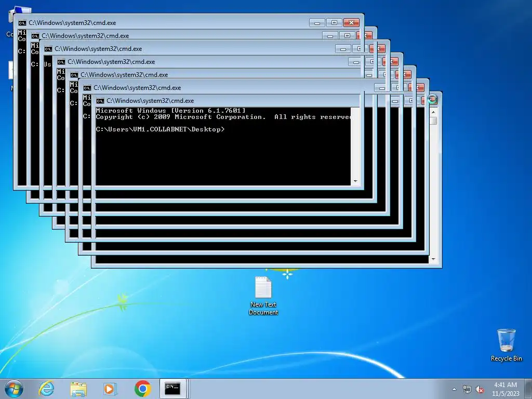The width and height of the screenshot is (532, 399).
Task: Open system menu icon of second cmd window
Action: pos(35,36)
